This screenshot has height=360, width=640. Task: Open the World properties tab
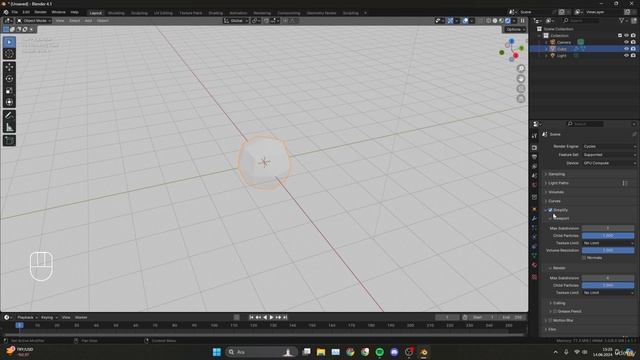point(534,185)
